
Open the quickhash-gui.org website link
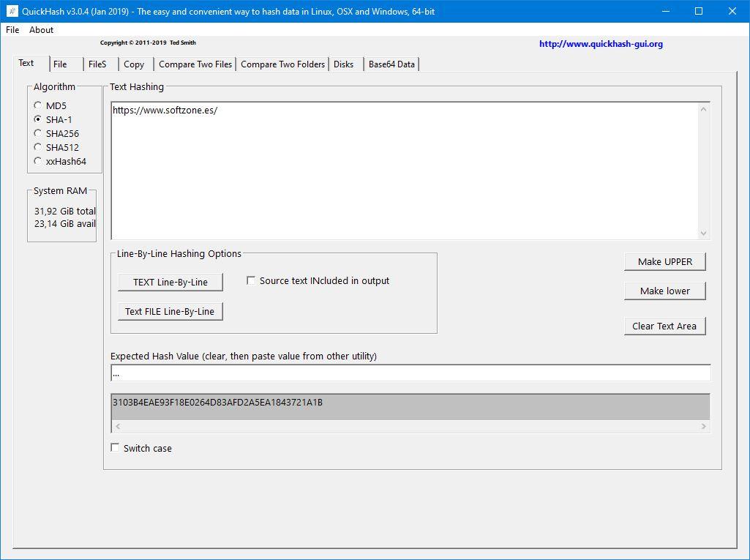[x=601, y=44]
